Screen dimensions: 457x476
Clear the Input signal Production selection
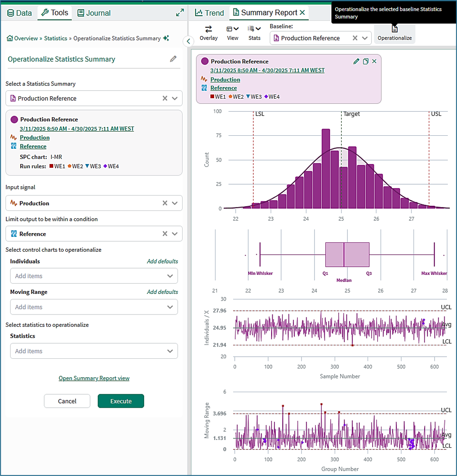165,203
